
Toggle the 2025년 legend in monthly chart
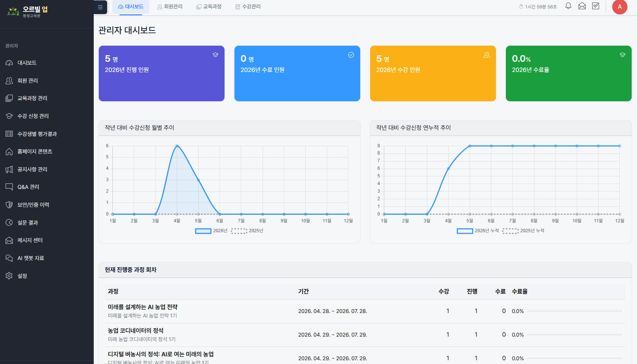click(x=247, y=231)
